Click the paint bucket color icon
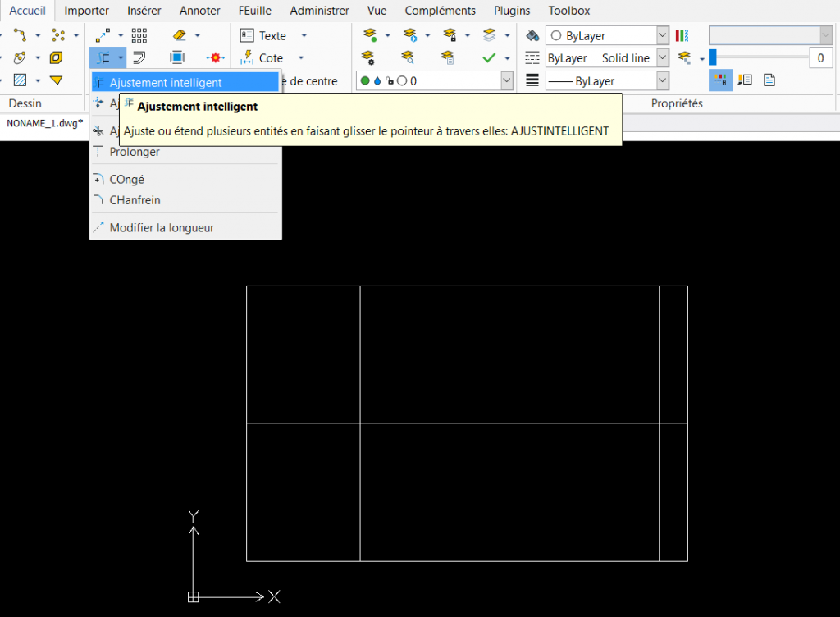The width and height of the screenshot is (840, 617). [532, 36]
